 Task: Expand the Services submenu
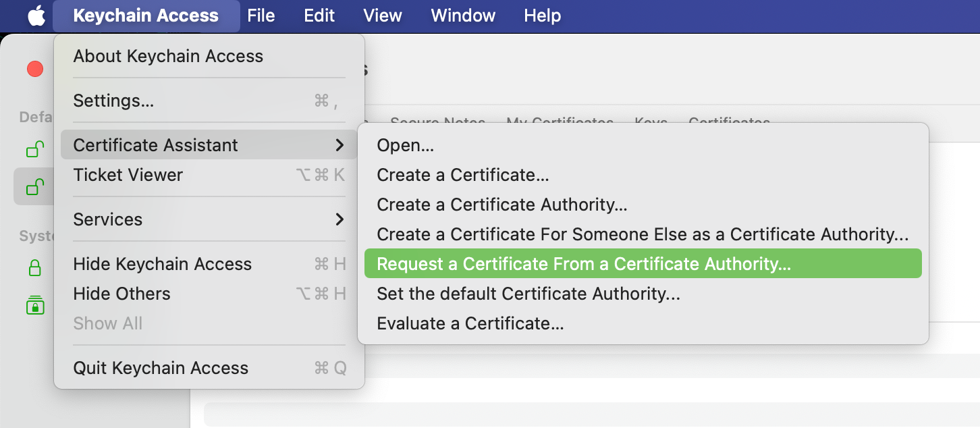click(x=209, y=219)
